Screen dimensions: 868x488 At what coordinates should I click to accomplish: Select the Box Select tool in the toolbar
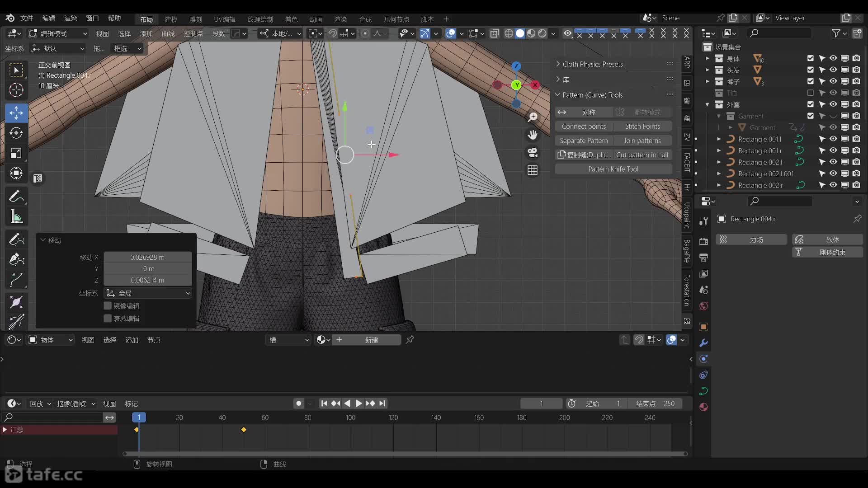[x=16, y=70]
